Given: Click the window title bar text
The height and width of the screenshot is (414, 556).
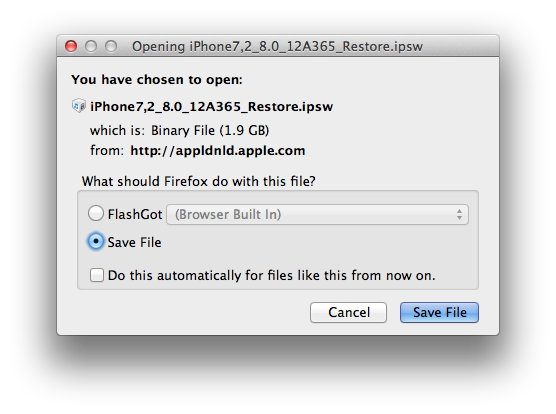Looking at the screenshot, I should (x=277, y=46).
